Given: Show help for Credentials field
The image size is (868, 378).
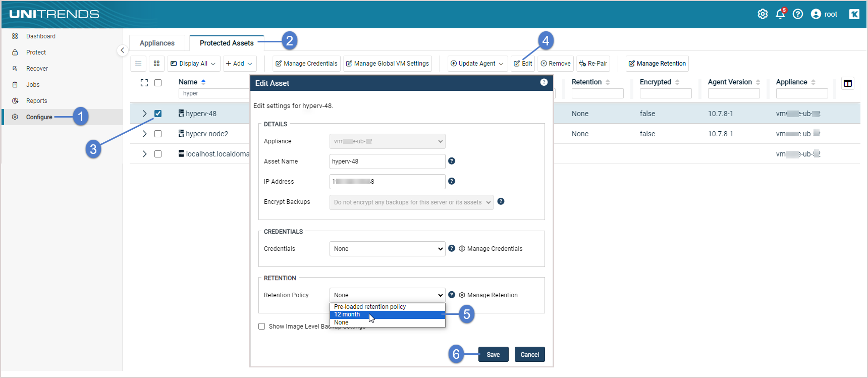Looking at the screenshot, I should (452, 248).
